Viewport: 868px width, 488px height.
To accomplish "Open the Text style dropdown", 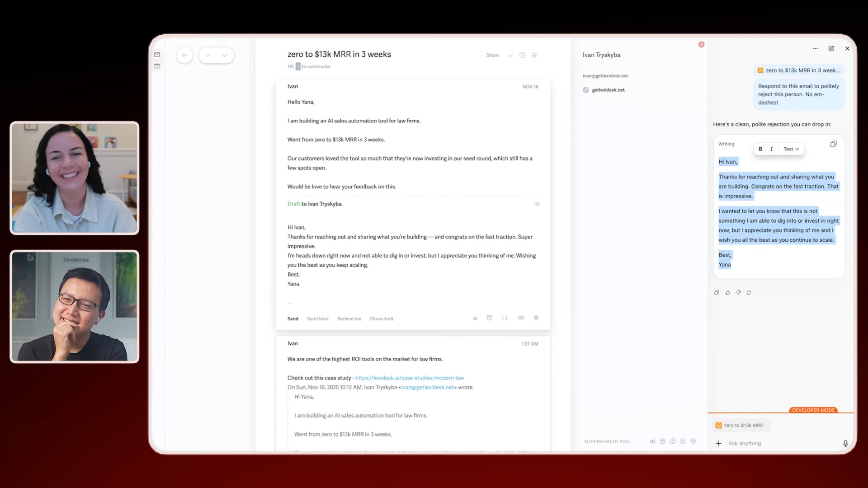I will point(791,149).
